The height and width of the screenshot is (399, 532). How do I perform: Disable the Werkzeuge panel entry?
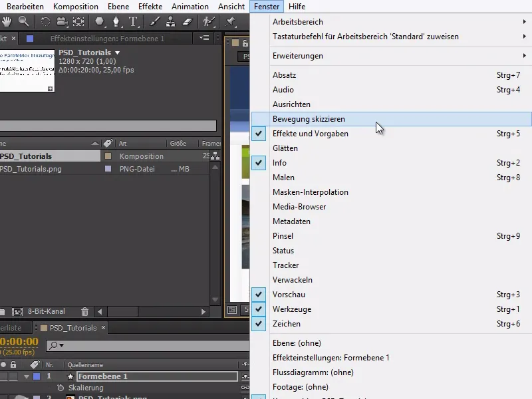[x=291, y=309]
